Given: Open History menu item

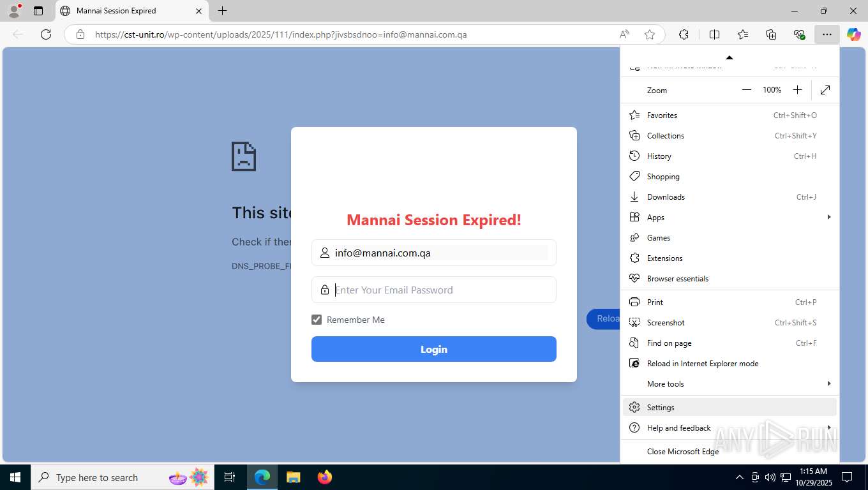Looking at the screenshot, I should click(730, 156).
